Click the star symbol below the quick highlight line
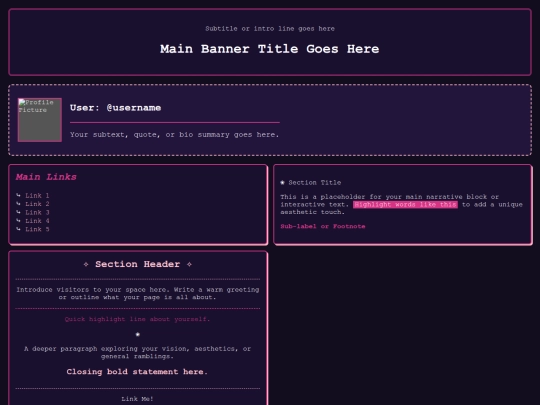Screen dimensions: 540x405 (138, 334)
